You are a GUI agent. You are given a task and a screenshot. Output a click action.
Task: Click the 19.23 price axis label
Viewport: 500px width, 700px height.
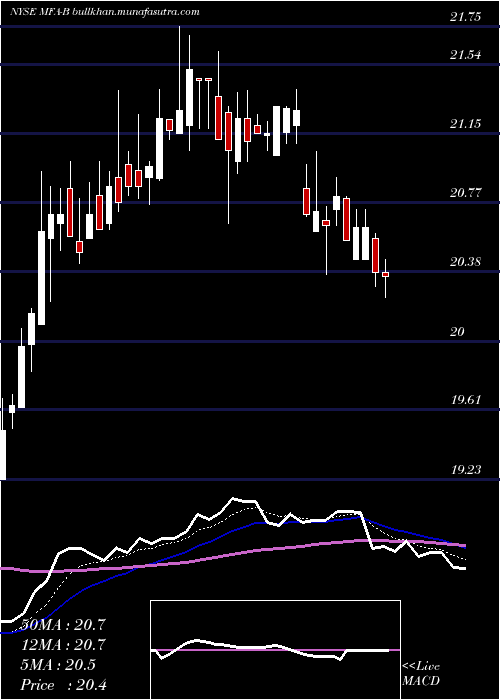coord(466,469)
